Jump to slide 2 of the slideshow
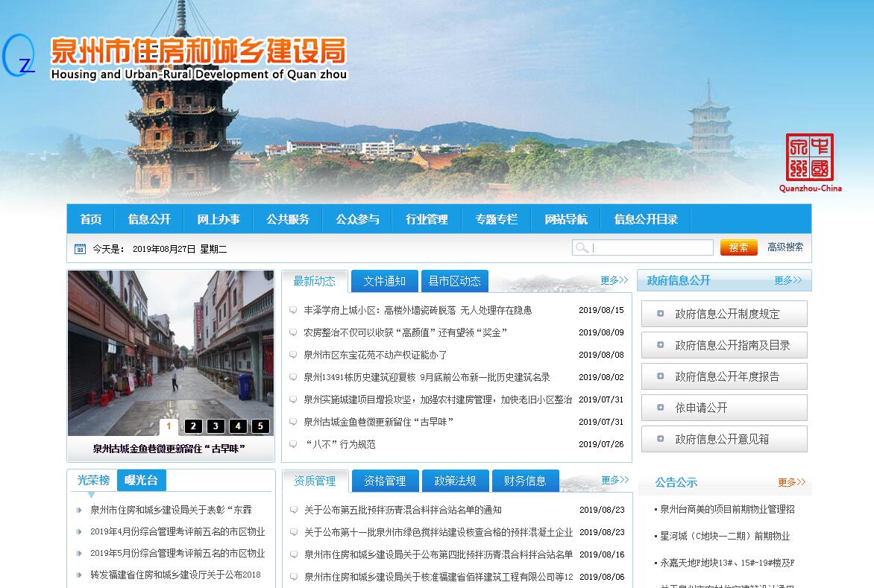 [193, 426]
